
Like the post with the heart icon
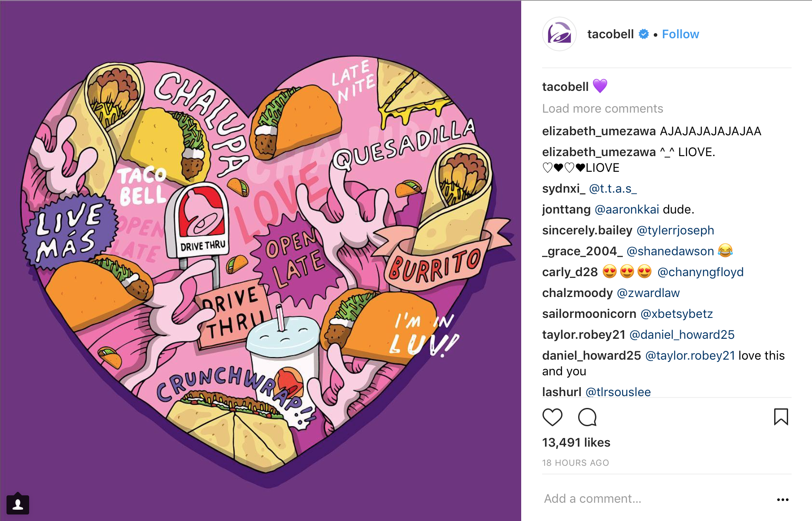(552, 417)
